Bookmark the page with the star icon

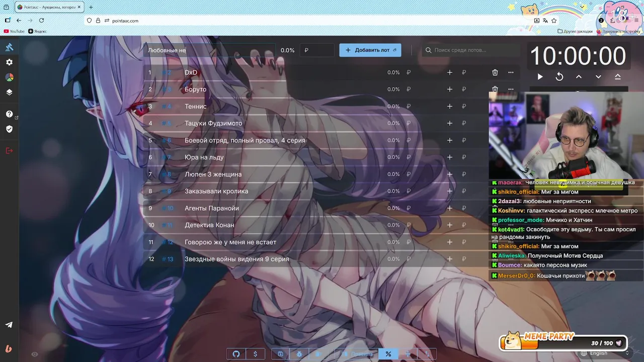(554, 21)
